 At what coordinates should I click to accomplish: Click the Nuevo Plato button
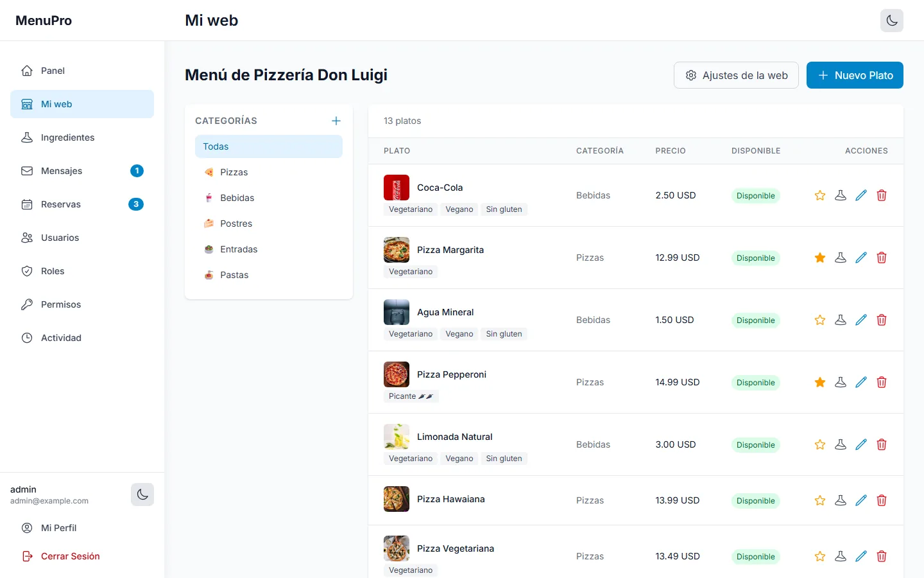click(x=855, y=75)
